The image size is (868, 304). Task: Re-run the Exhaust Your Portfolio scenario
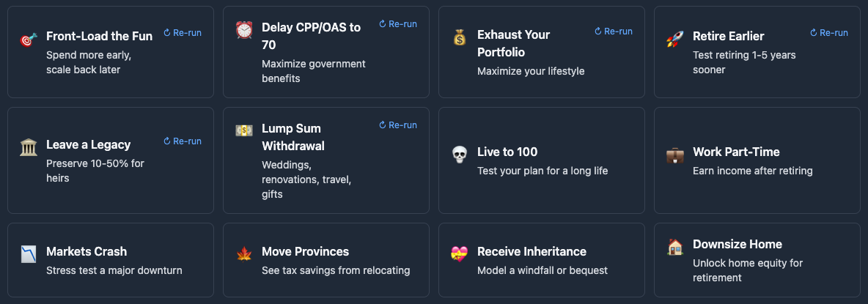pos(614,31)
